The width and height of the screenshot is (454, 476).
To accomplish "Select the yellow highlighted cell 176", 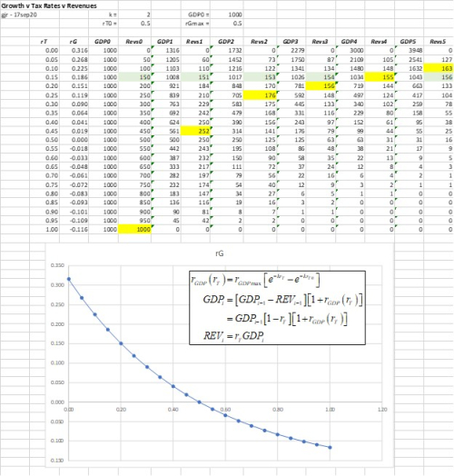I will tap(260, 95).
